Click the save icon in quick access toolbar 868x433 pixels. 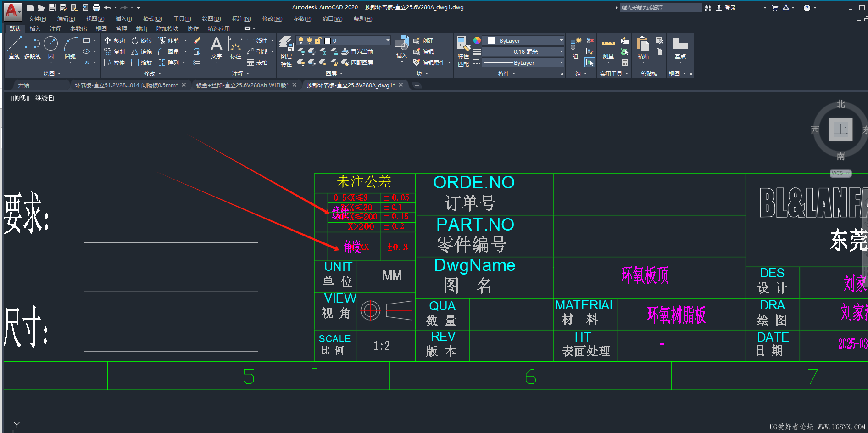click(52, 7)
